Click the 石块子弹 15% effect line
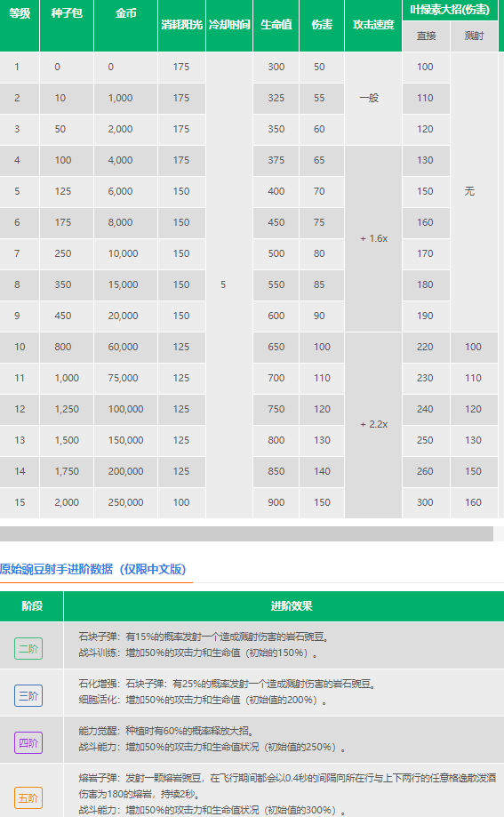 pyautogui.click(x=204, y=637)
